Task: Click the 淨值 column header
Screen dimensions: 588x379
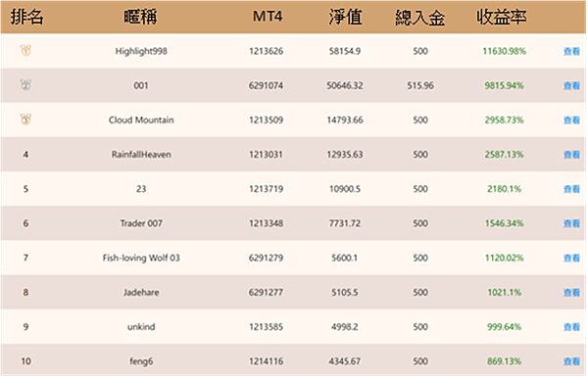Action: click(x=345, y=17)
